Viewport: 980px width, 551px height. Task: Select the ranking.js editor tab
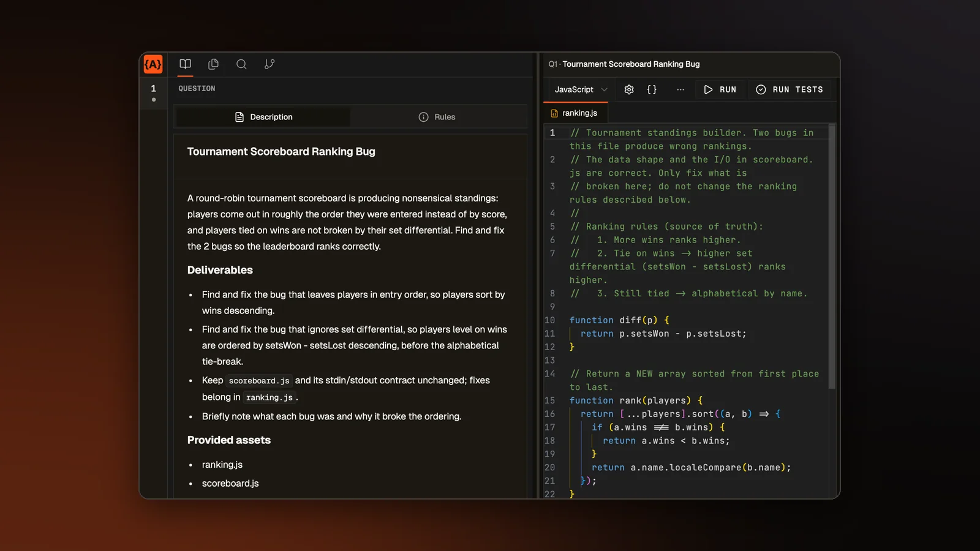tap(575, 113)
